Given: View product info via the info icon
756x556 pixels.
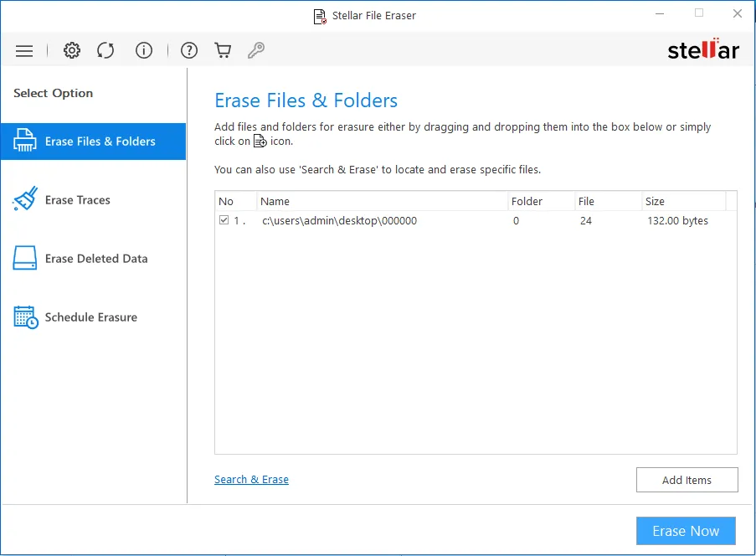Looking at the screenshot, I should (x=144, y=50).
